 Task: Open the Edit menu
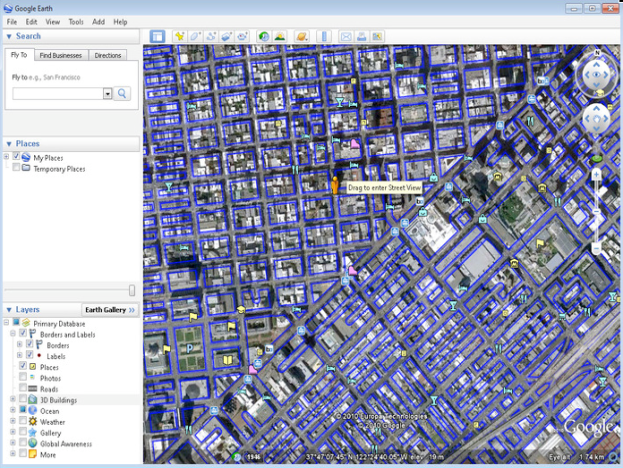click(x=31, y=22)
